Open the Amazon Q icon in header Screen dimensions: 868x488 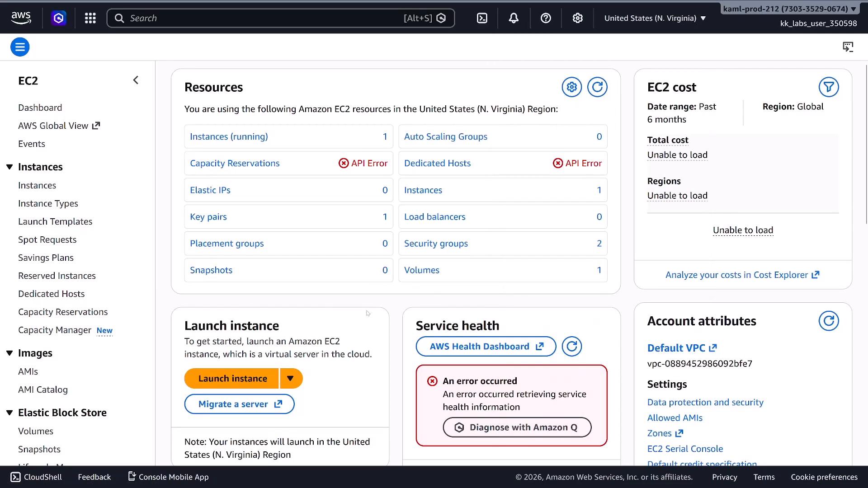point(58,18)
